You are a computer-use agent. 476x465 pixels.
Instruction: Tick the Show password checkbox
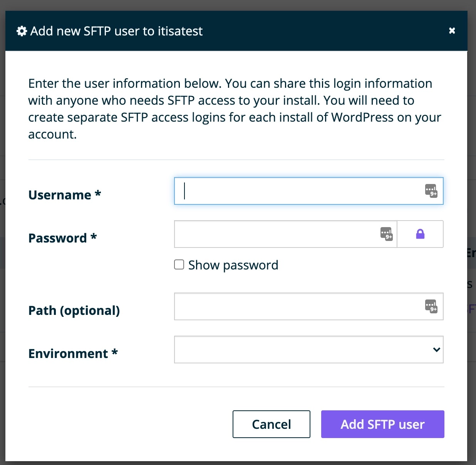coord(179,264)
